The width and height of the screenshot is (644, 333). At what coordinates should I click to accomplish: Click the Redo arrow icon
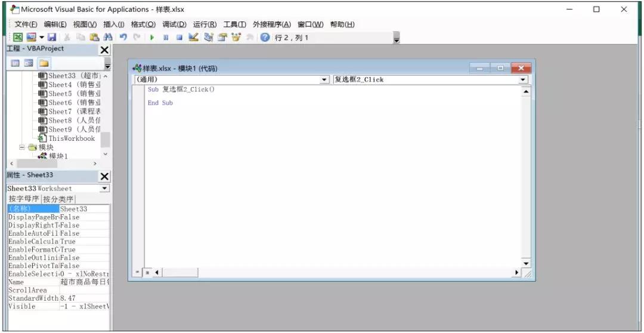pos(137,38)
